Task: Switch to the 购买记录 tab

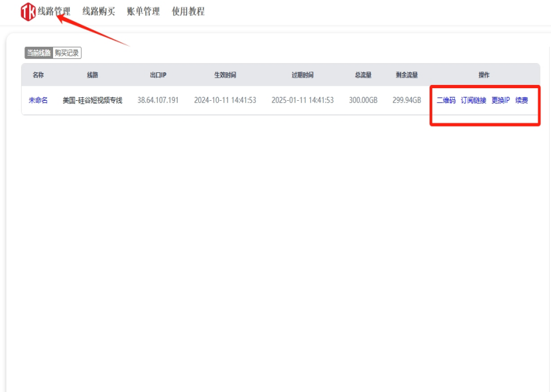Action: click(67, 53)
